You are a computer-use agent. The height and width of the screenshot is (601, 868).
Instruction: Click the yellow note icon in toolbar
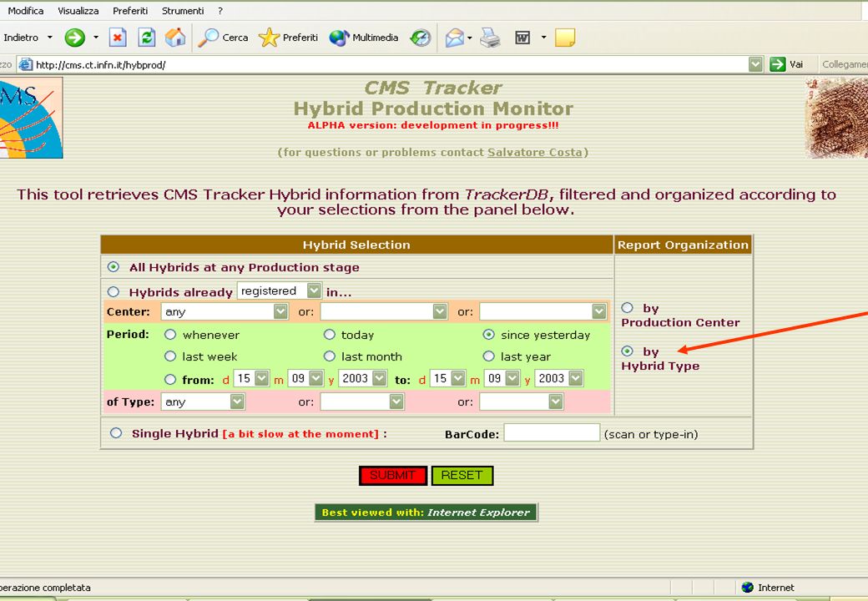click(565, 38)
